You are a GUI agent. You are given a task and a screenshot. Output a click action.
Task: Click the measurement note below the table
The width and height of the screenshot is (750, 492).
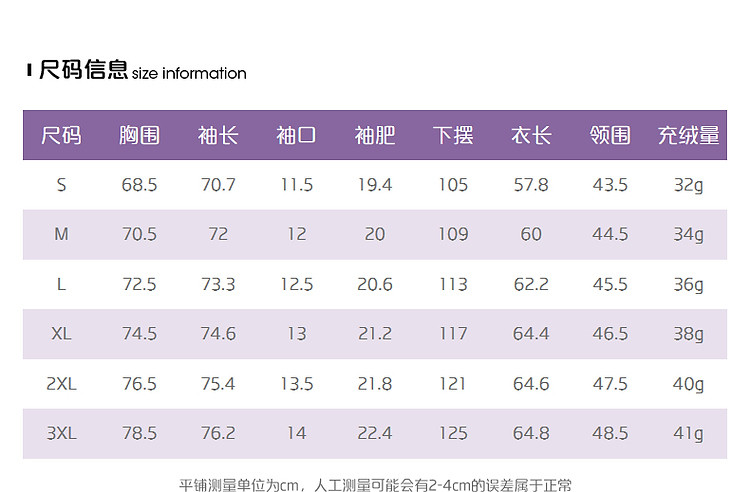(x=375, y=485)
